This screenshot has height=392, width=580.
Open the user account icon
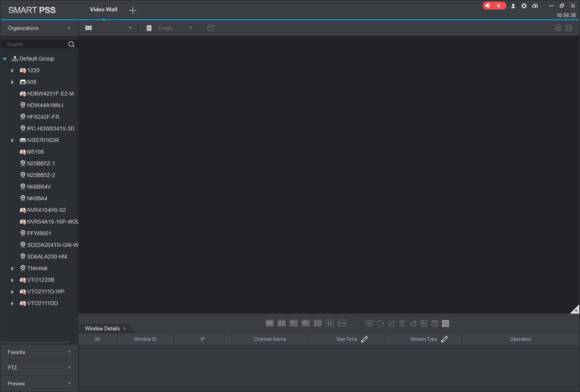(513, 6)
